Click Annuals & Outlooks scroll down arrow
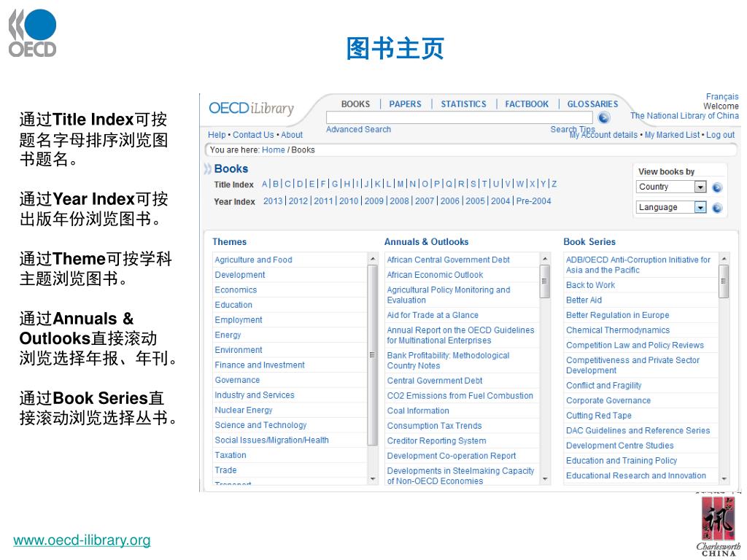747x560 pixels. coord(544,478)
